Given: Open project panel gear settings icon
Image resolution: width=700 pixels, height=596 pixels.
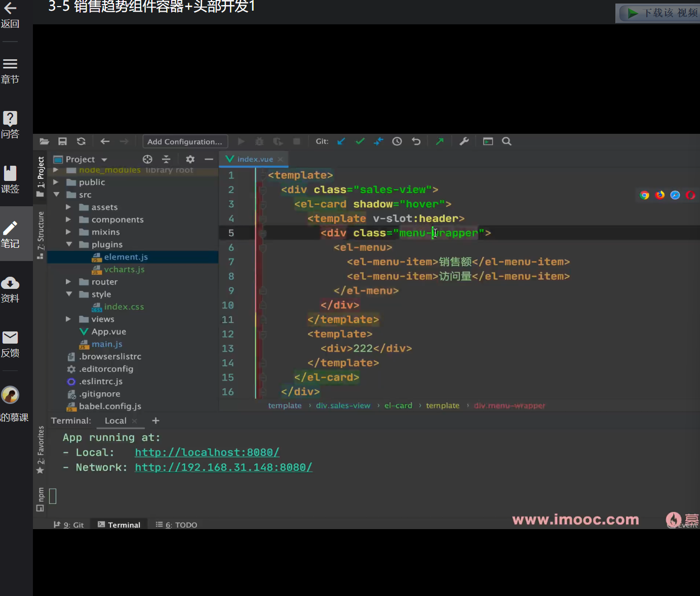Looking at the screenshot, I should [x=190, y=159].
